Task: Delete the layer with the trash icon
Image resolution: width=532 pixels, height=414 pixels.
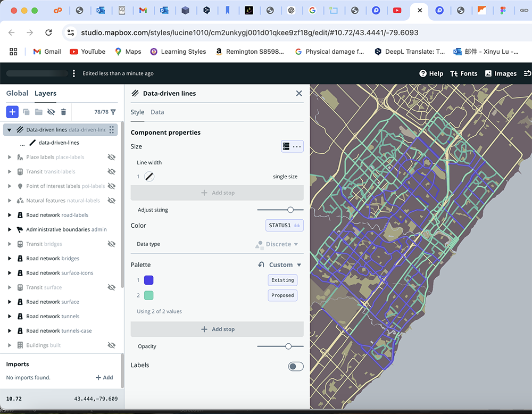Action: pos(63,112)
